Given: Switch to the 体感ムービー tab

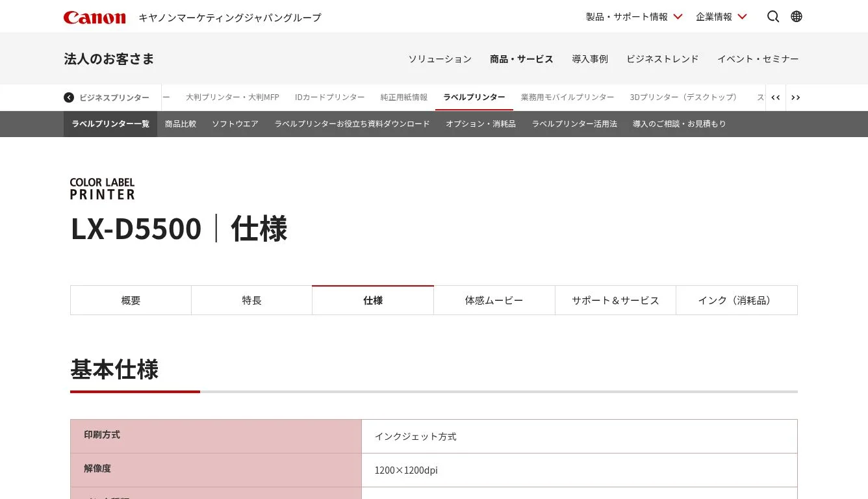Looking at the screenshot, I should pyautogui.click(x=494, y=300).
